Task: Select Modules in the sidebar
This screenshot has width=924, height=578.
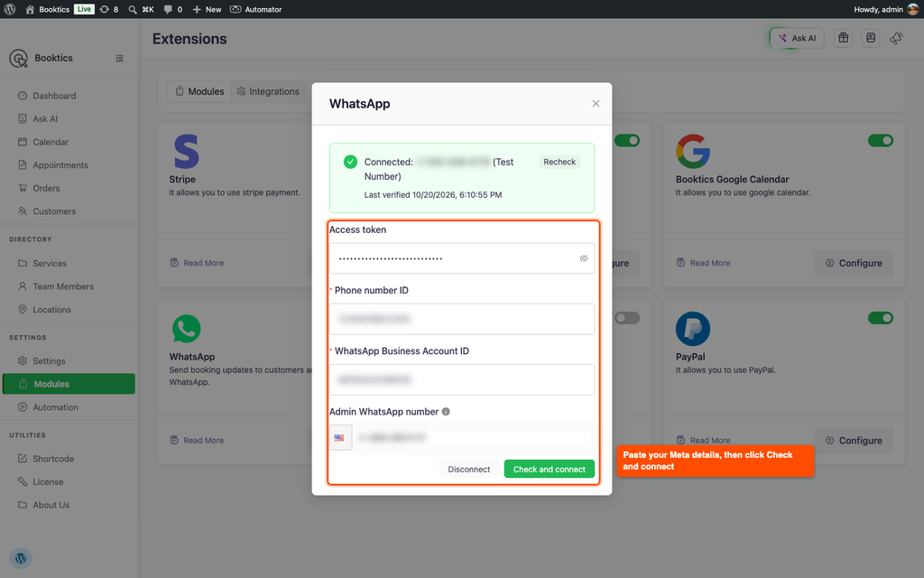Action: tap(69, 384)
